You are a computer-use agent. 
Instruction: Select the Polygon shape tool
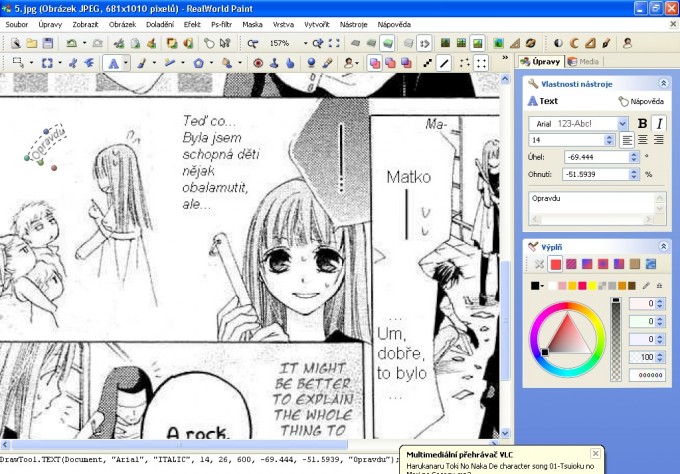tap(198, 64)
